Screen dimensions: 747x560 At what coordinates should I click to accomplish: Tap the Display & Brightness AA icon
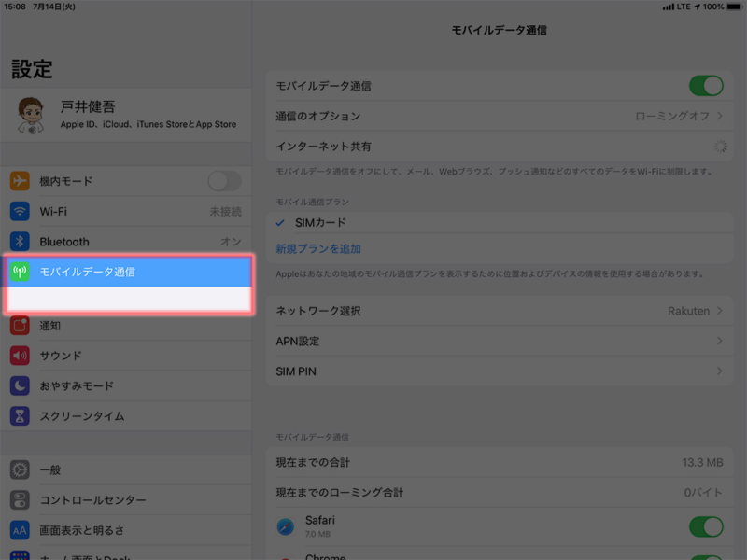[20, 530]
